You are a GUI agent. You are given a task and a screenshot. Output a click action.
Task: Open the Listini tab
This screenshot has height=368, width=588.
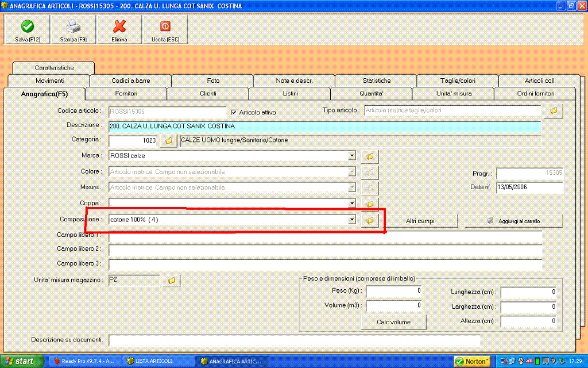click(x=290, y=94)
